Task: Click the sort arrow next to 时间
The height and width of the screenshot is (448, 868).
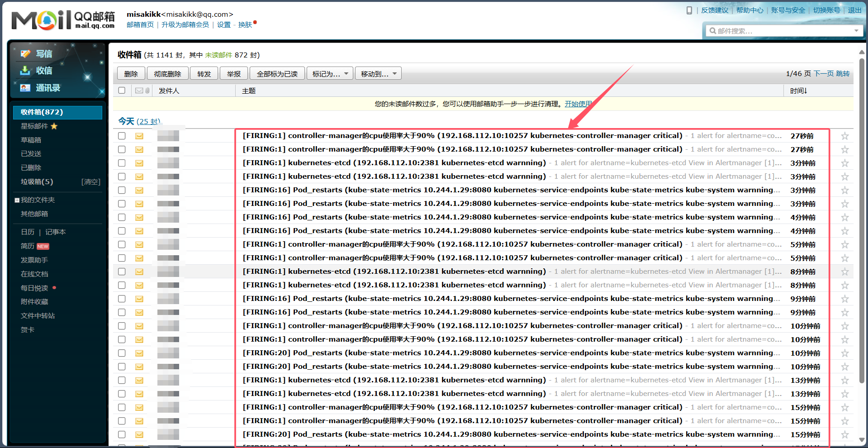Action: click(806, 91)
